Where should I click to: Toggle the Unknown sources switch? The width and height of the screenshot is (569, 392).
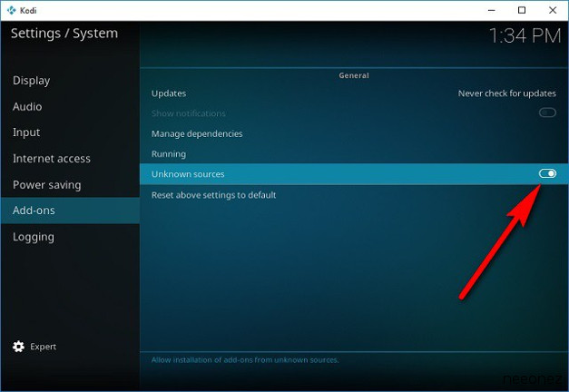pyautogui.click(x=547, y=174)
